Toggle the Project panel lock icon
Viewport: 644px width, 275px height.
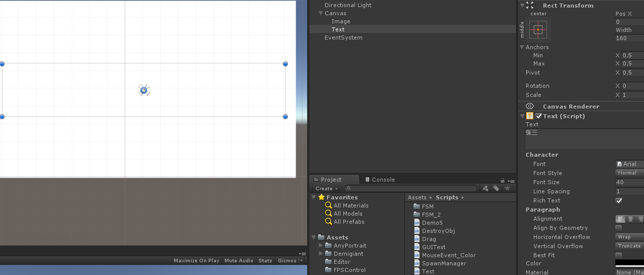coord(502,180)
